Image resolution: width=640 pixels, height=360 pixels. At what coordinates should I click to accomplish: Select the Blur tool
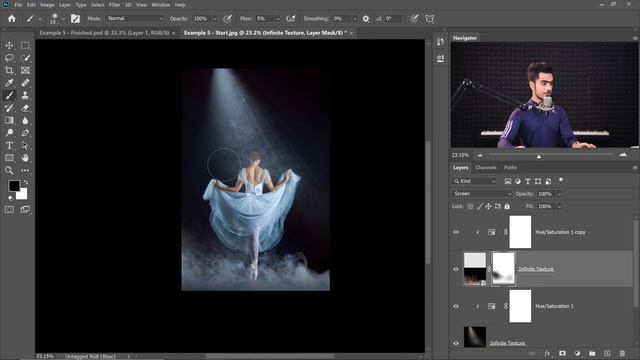25,120
